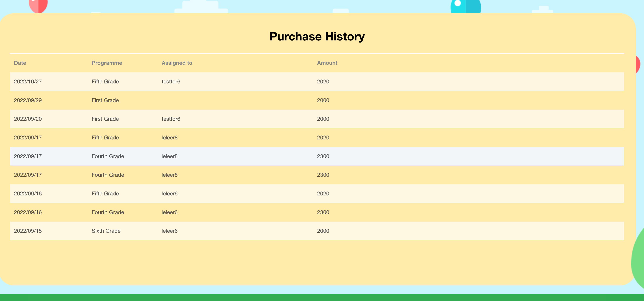Image resolution: width=644 pixels, height=301 pixels.
Task: Click testfor6 in the 2022/09/20 row
Action: [x=171, y=119]
